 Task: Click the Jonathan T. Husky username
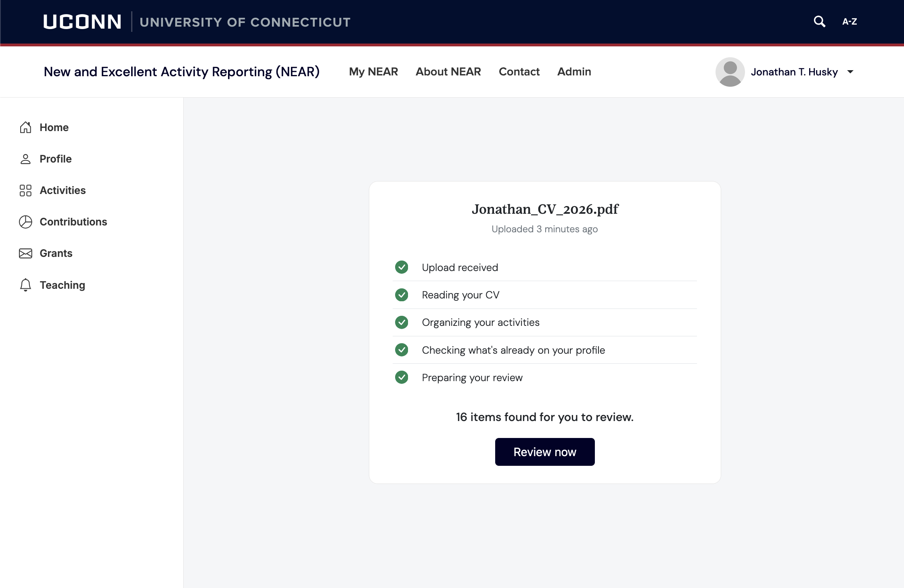click(794, 72)
